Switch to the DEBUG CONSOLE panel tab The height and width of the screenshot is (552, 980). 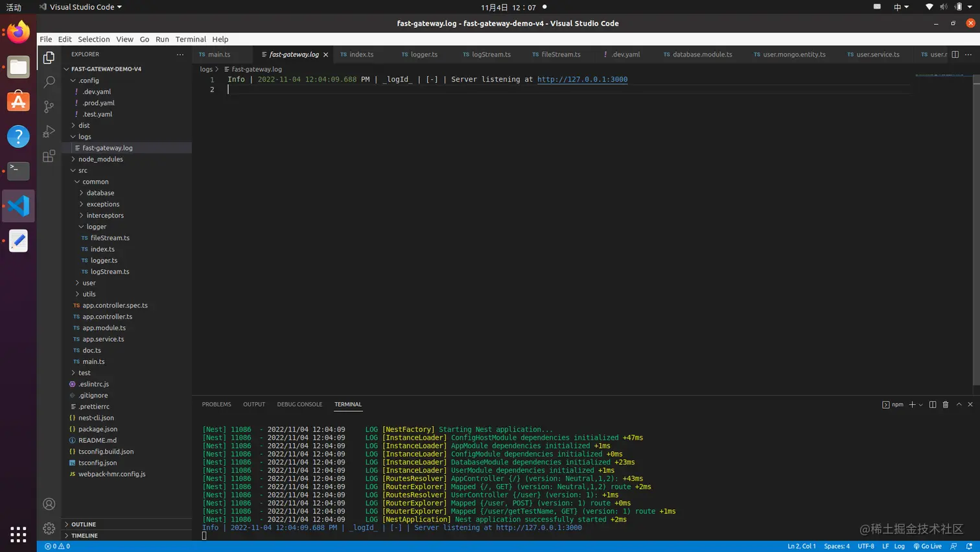tap(299, 405)
